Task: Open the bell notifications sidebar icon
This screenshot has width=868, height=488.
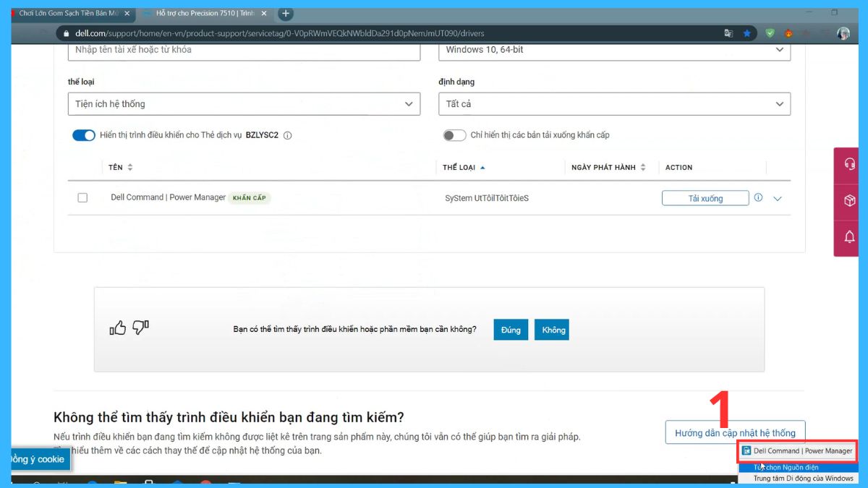Action: pos(850,236)
